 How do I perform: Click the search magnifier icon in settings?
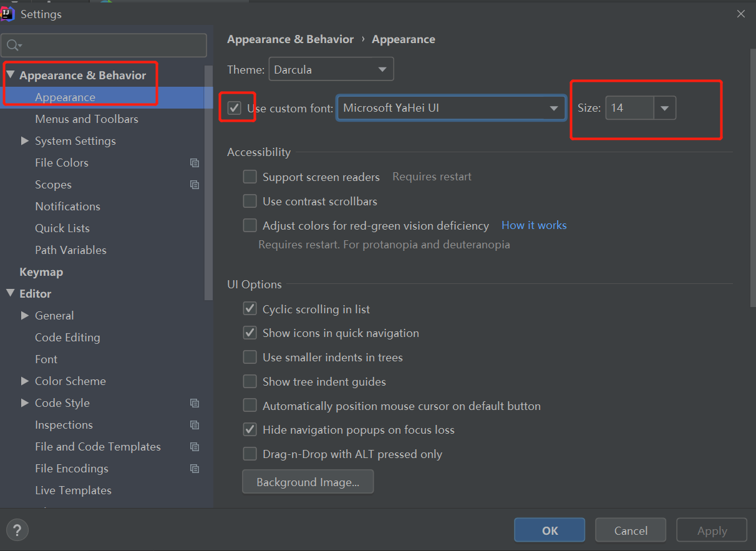point(14,46)
